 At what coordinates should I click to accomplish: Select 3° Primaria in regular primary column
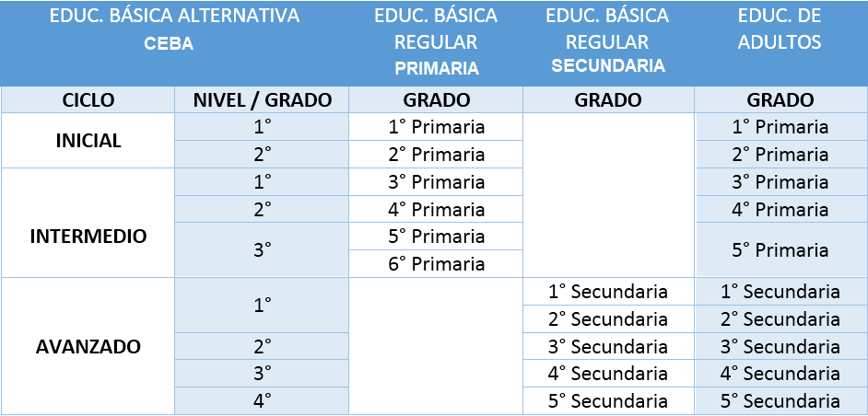tap(436, 181)
